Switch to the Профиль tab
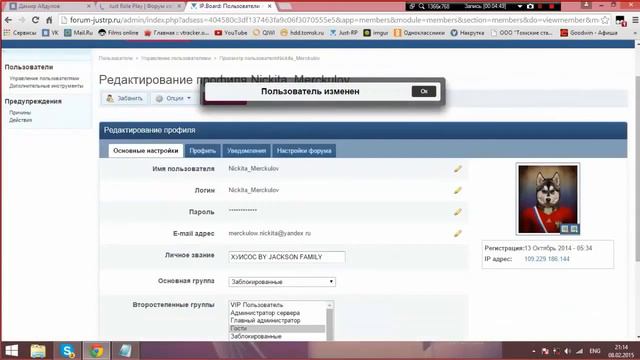The image size is (640, 360). coord(202,151)
